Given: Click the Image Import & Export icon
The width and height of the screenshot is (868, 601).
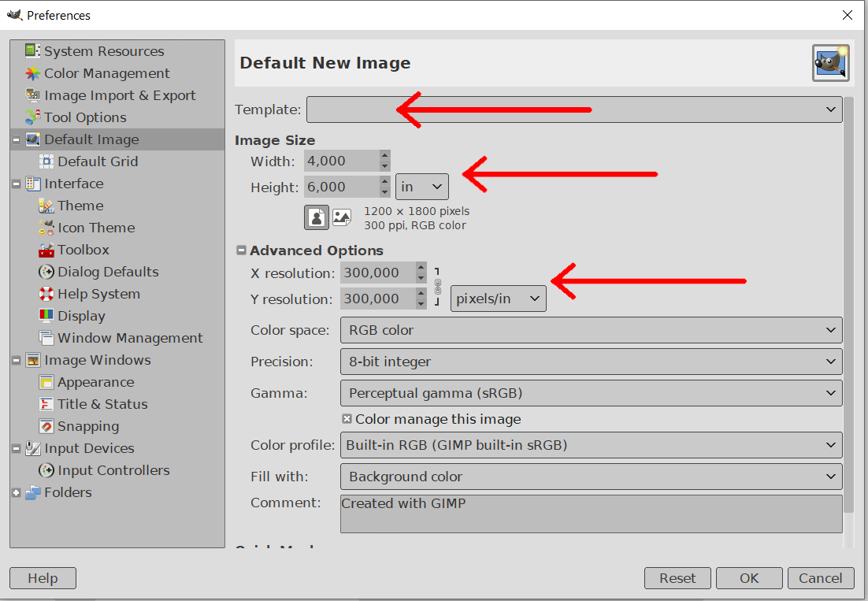Looking at the screenshot, I should coord(32,95).
